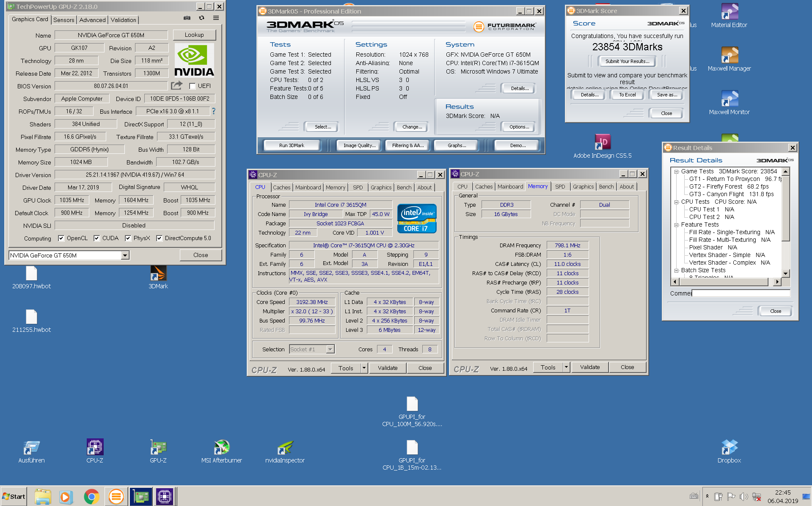Viewport: 812px width, 506px height.
Task: Click the Comment input field in Result Details
Action: (740, 293)
